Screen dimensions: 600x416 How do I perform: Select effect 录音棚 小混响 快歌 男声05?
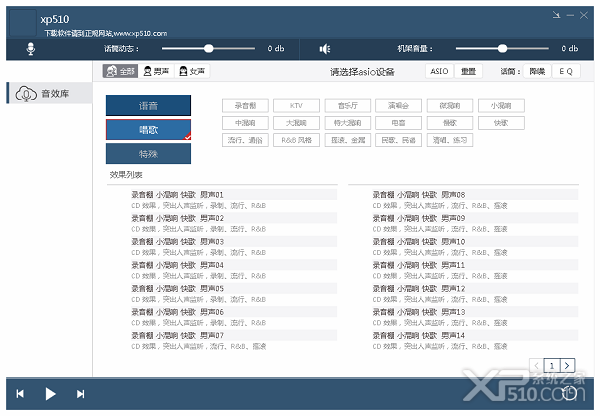233,288
